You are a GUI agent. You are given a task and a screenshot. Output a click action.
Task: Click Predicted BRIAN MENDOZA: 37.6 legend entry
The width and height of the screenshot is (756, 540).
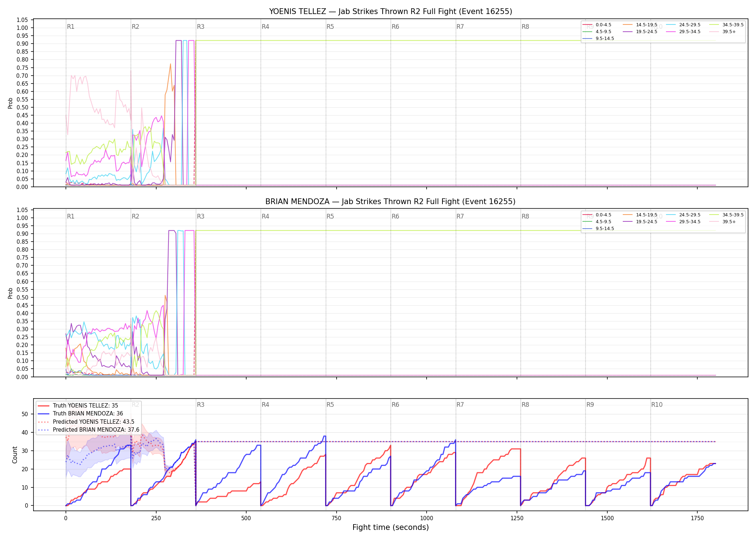[x=89, y=430]
